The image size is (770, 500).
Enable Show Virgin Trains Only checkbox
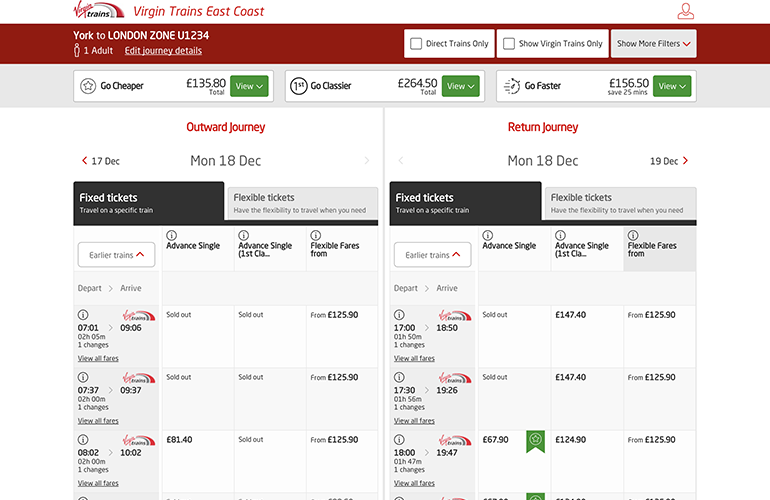[x=509, y=44]
